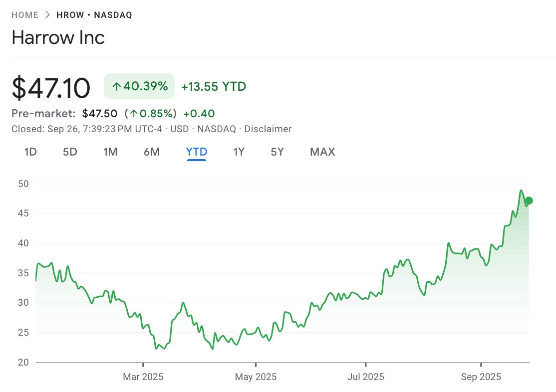Click the pre-market $47.50 price
The width and height of the screenshot is (556, 392).
coord(100,113)
